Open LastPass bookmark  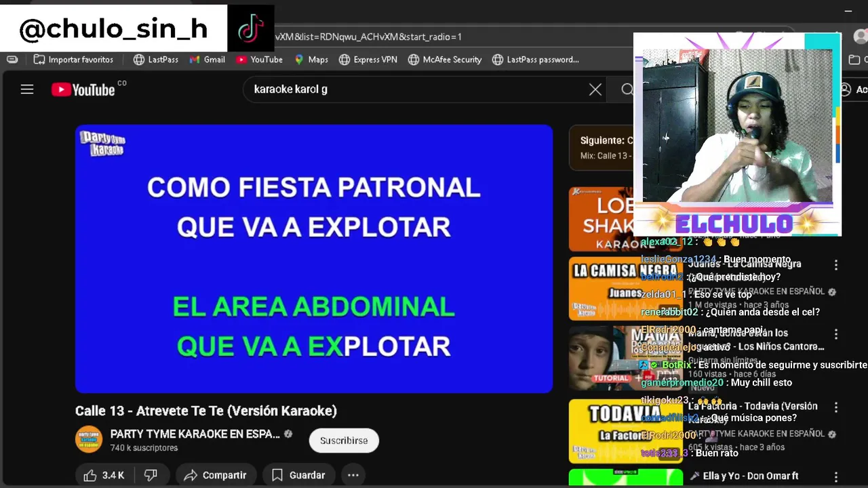coord(156,60)
